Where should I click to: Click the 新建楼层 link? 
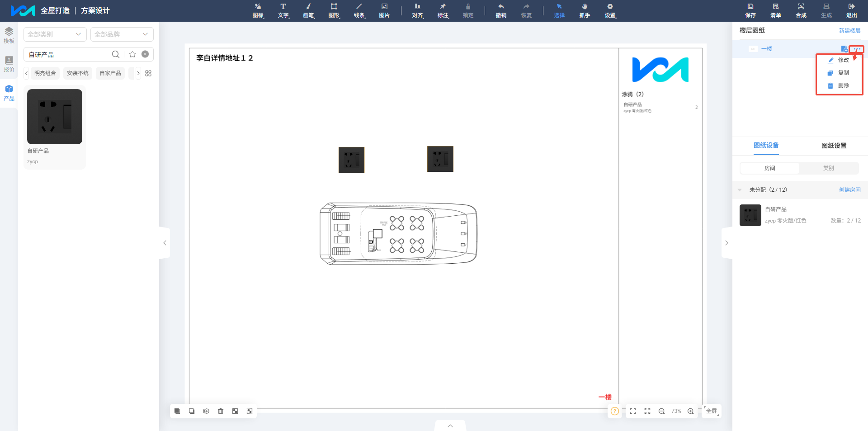pyautogui.click(x=850, y=31)
